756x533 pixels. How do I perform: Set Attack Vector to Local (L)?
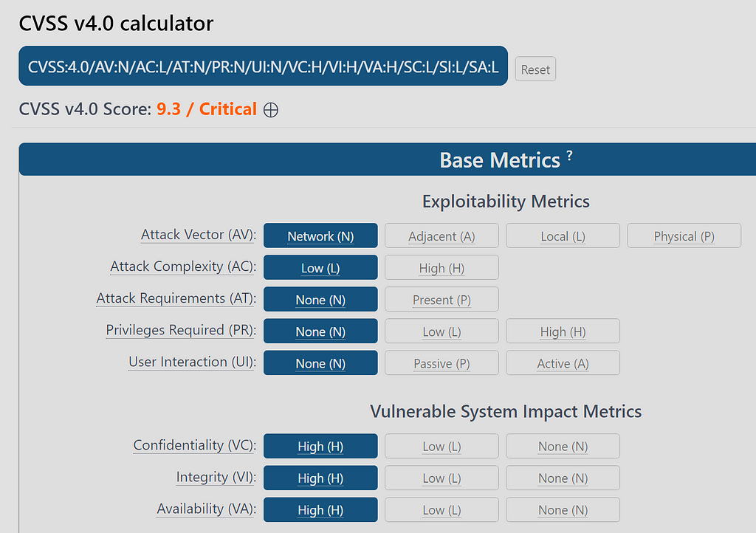(x=563, y=236)
